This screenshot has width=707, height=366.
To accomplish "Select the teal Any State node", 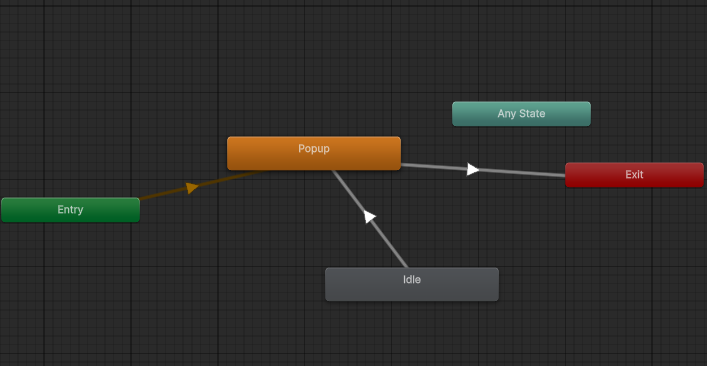I will (x=521, y=114).
